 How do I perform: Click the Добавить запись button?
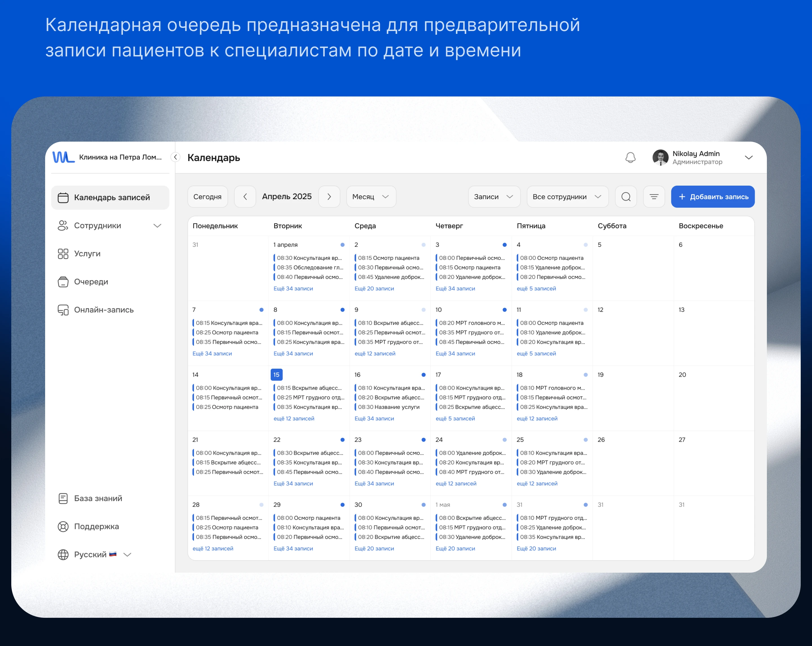712,196
